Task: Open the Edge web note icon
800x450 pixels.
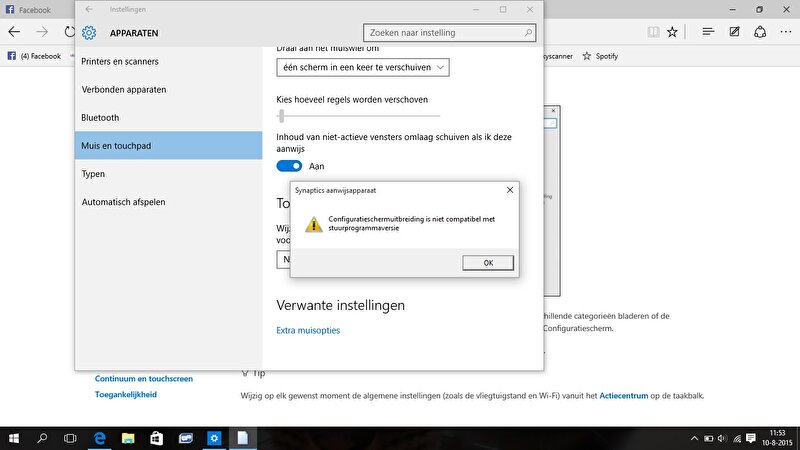Action: click(x=733, y=32)
